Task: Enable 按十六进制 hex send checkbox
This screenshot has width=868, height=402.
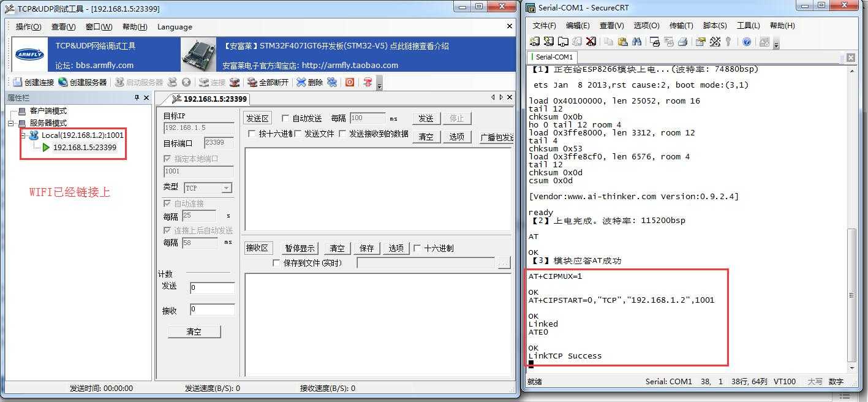Action: click(252, 134)
